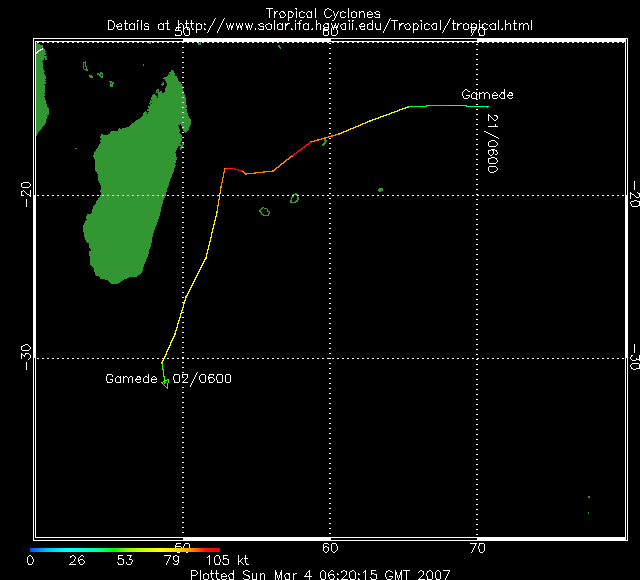Click the African mainland coast sliver

click(x=40, y=95)
